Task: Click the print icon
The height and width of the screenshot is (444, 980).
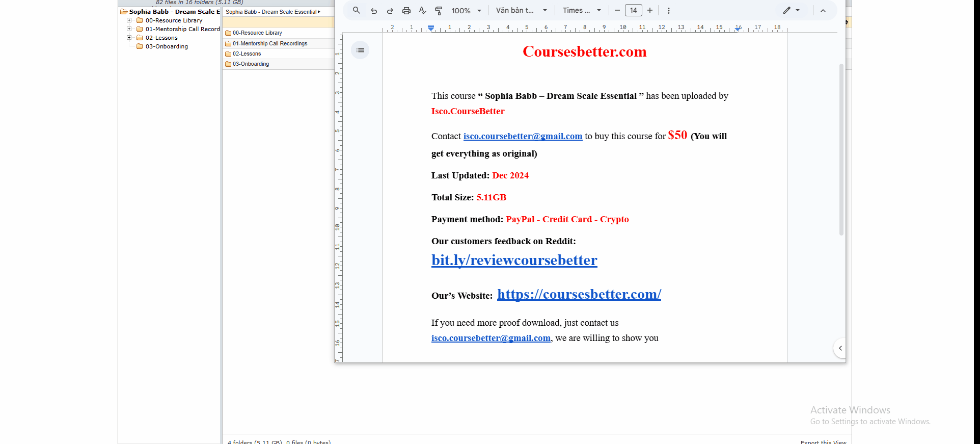Action: (406, 11)
